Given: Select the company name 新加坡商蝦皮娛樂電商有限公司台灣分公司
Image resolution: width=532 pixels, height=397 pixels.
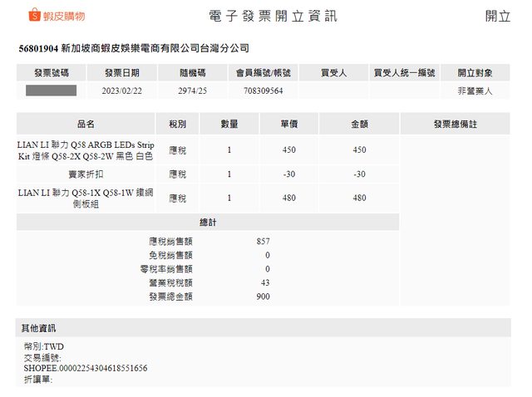Looking at the screenshot, I should click(155, 49).
